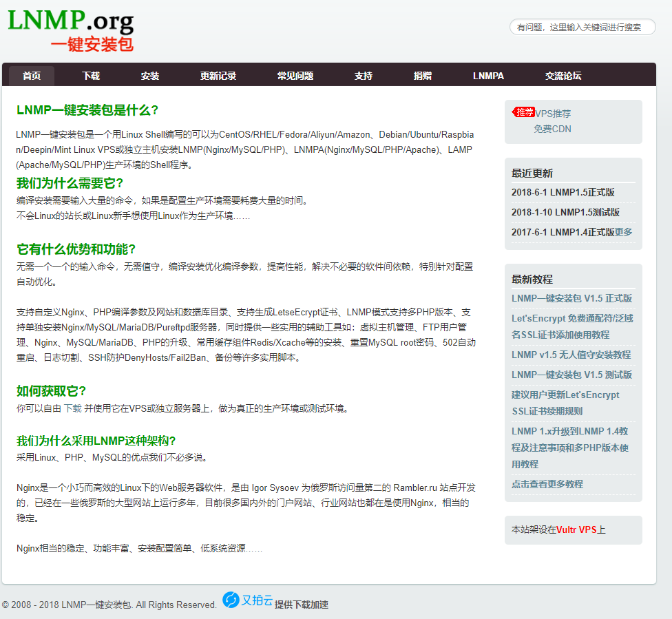This screenshot has width=672, height=619.
Task: Open the 支持 navigation item
Action: (364, 76)
